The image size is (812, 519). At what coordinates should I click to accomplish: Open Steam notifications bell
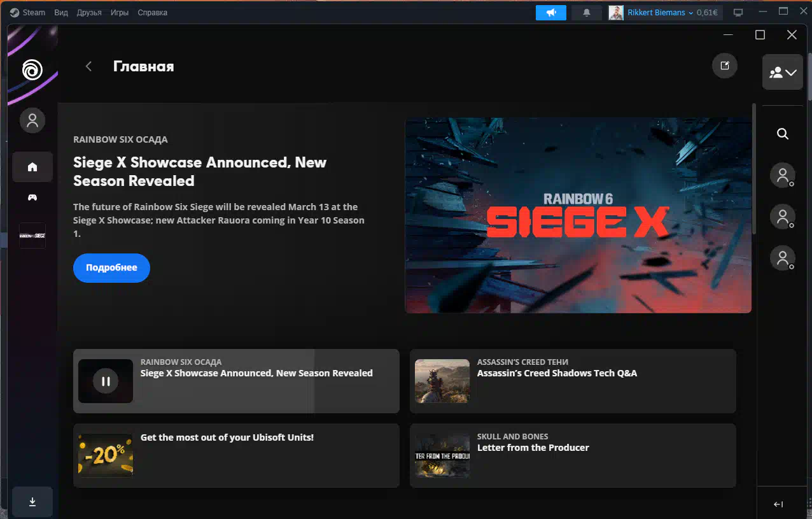[x=587, y=13]
